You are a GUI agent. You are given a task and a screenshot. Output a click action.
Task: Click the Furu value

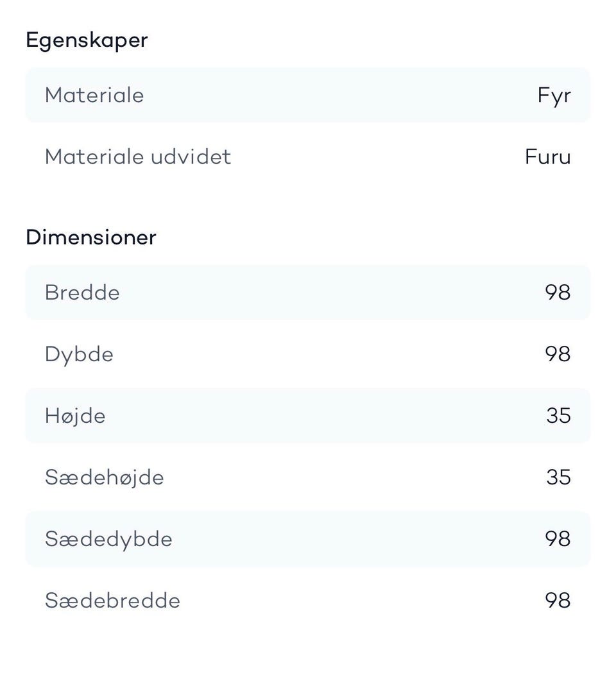click(x=547, y=157)
